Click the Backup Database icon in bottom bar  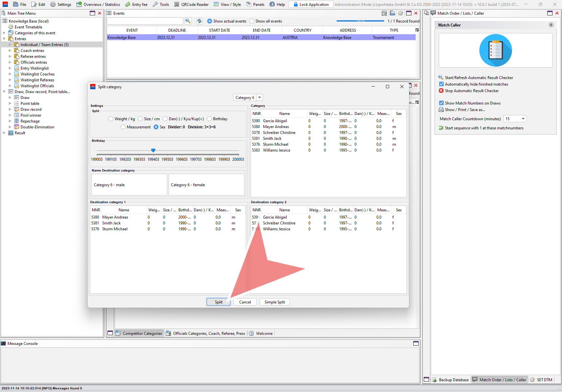tap(435, 380)
